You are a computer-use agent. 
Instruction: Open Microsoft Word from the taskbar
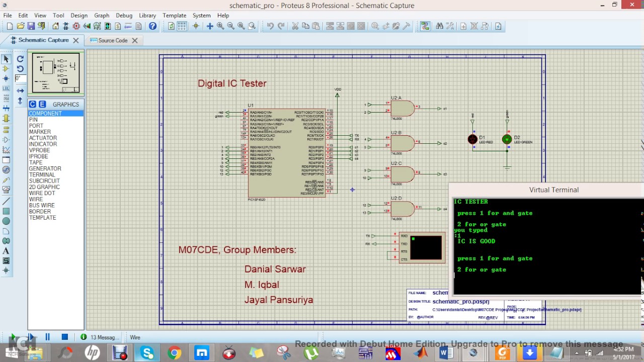tap(446, 353)
